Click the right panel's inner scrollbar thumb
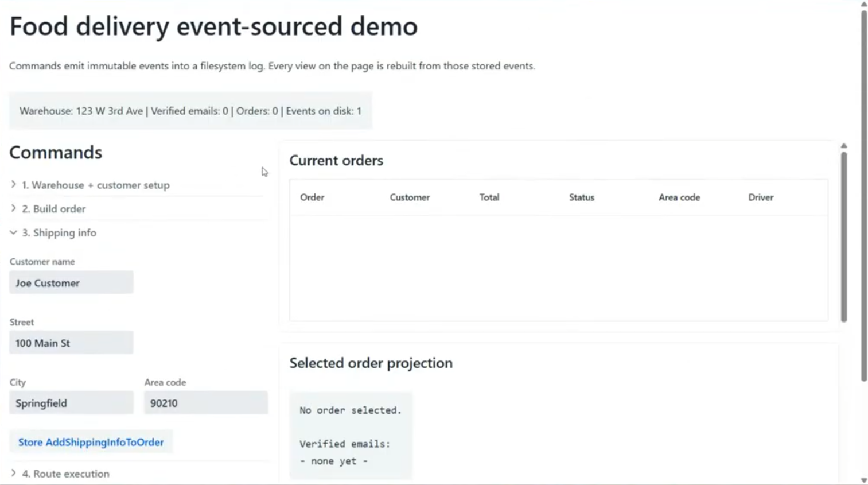This screenshot has width=868, height=485. (x=844, y=236)
